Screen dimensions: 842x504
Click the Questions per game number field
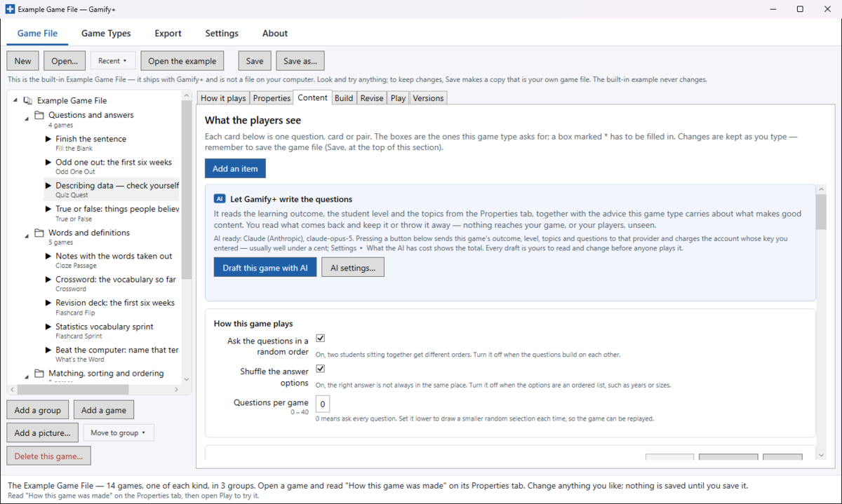pyautogui.click(x=322, y=404)
